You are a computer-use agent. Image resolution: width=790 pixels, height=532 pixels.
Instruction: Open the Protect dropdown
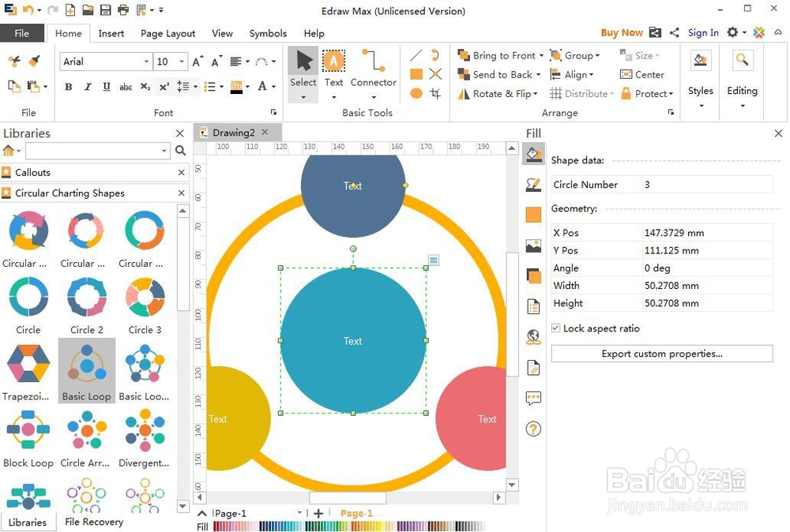point(647,94)
